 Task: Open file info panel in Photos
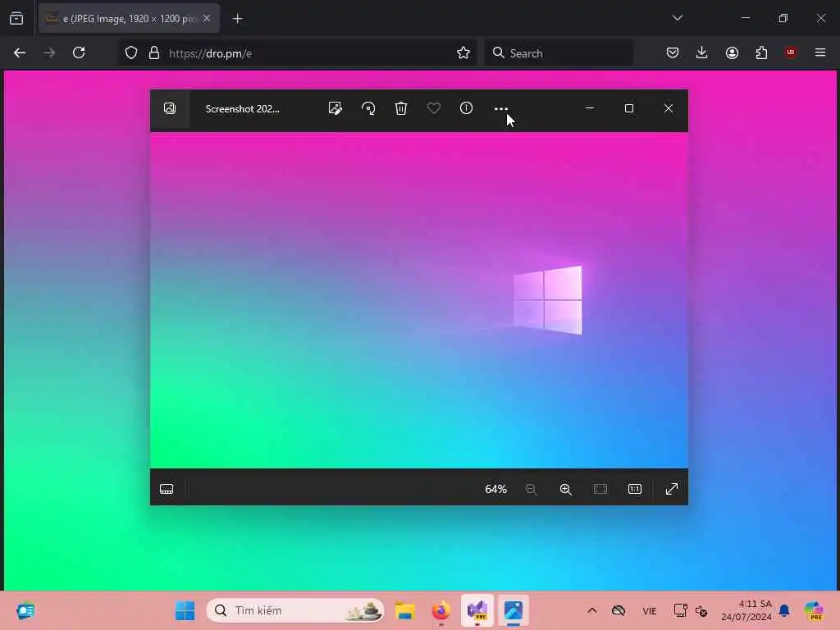point(467,108)
